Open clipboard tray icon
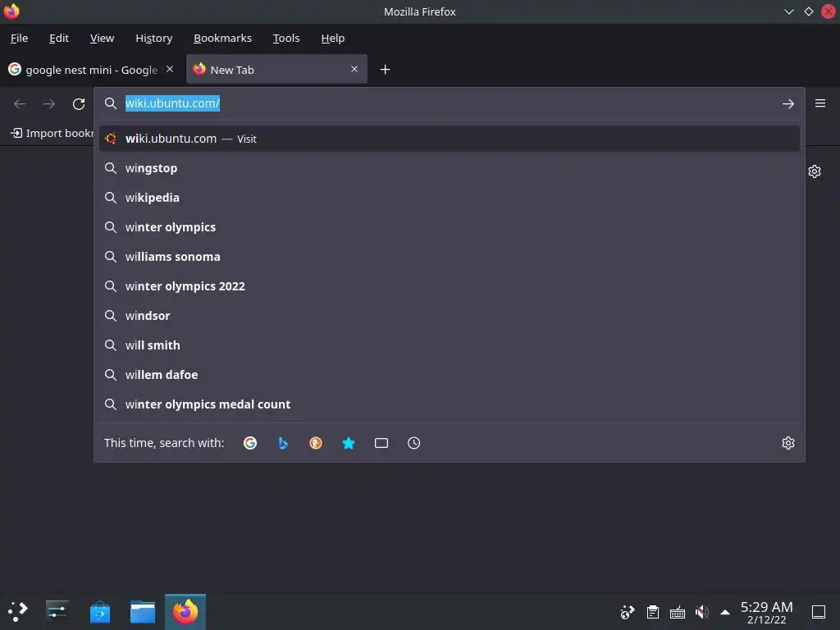 pos(652,612)
